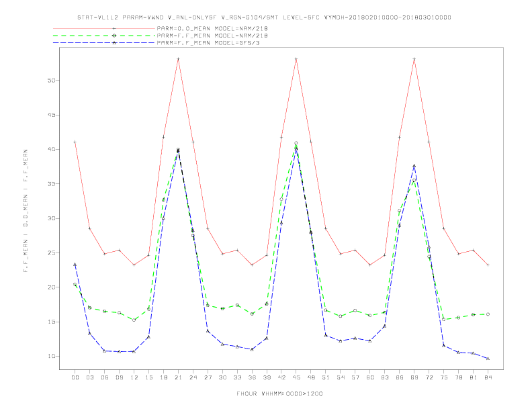Click x-axis forecast hour label 39
This screenshot has width=532, height=411.
pos(267,377)
